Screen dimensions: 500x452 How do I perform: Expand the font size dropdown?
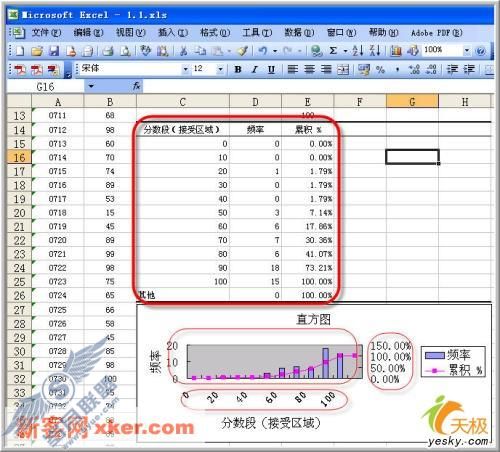220,69
